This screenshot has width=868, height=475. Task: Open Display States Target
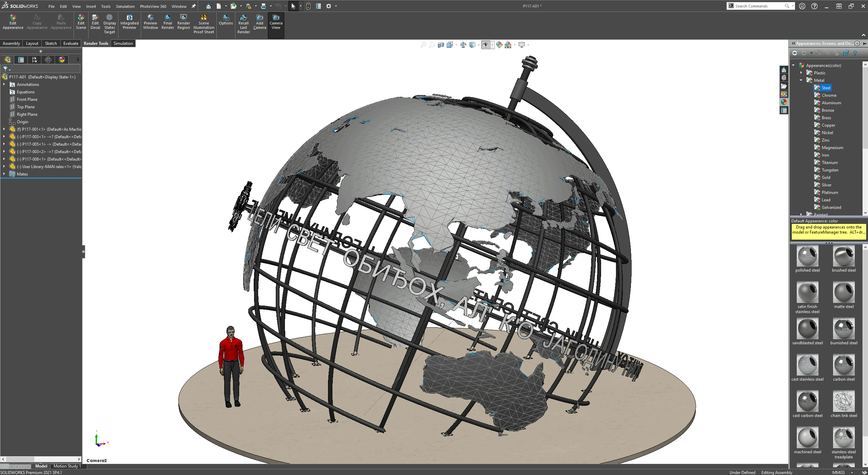pyautogui.click(x=110, y=24)
